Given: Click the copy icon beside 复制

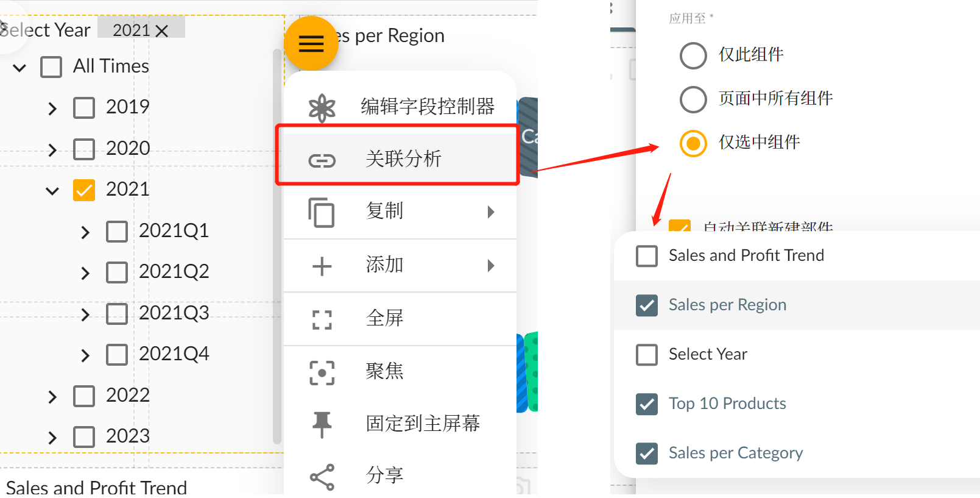Looking at the screenshot, I should (x=322, y=213).
